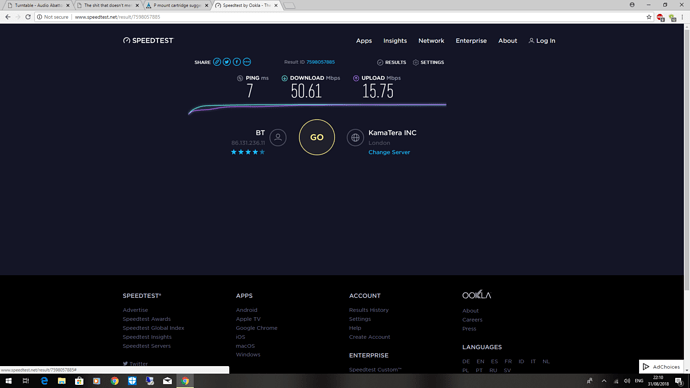Switch language to DE
The width and height of the screenshot is (690, 388).
[466, 362]
